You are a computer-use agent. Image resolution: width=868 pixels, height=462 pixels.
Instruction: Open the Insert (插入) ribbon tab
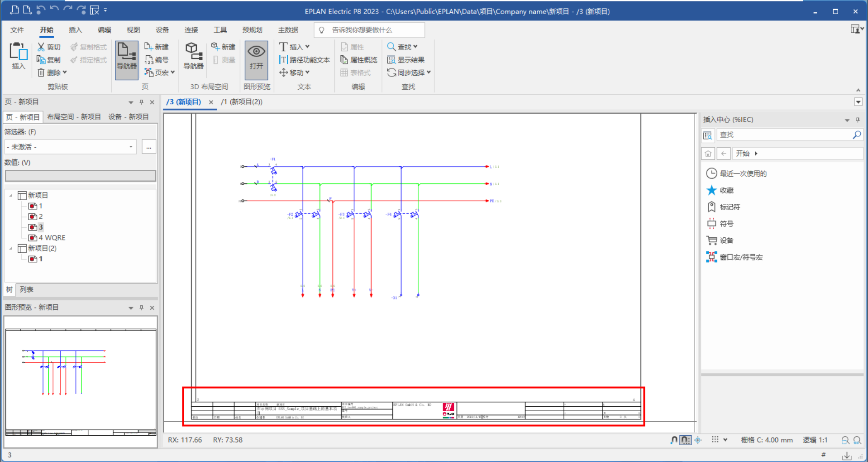pyautogui.click(x=75, y=30)
